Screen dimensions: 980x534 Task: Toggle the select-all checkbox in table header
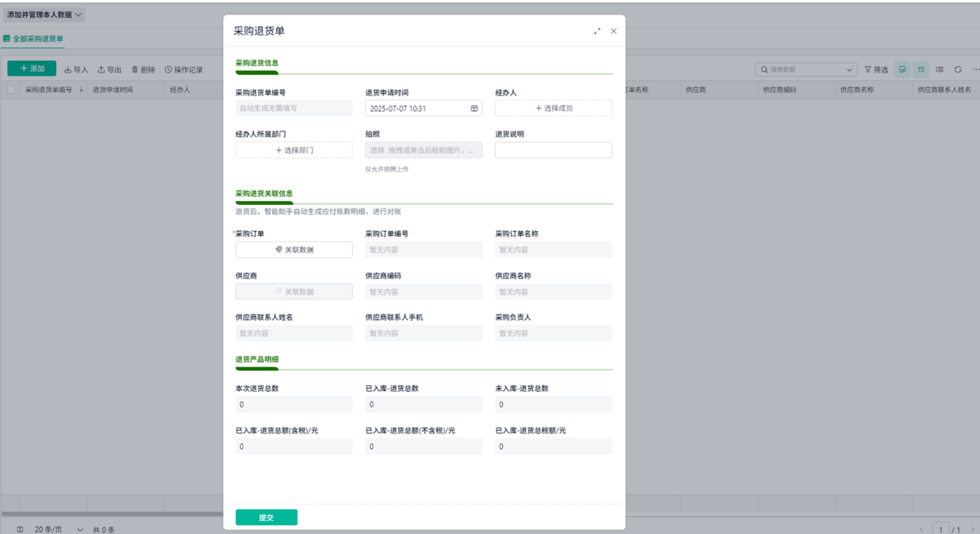tap(11, 90)
